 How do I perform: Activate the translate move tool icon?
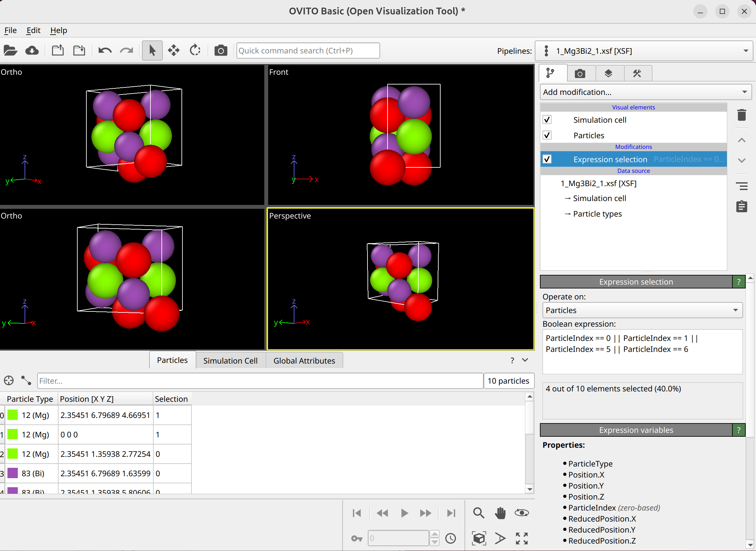pos(174,51)
